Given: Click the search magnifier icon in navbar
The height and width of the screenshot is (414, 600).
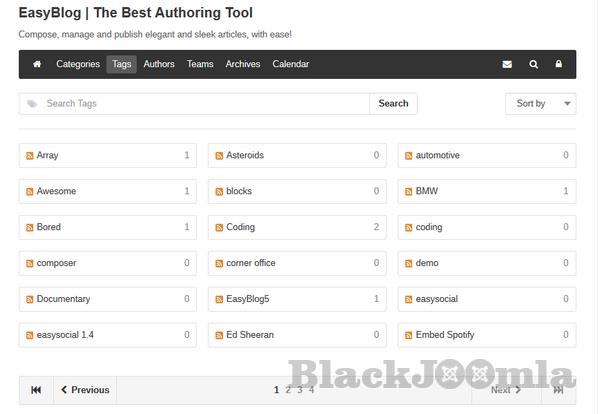Looking at the screenshot, I should coord(533,64).
